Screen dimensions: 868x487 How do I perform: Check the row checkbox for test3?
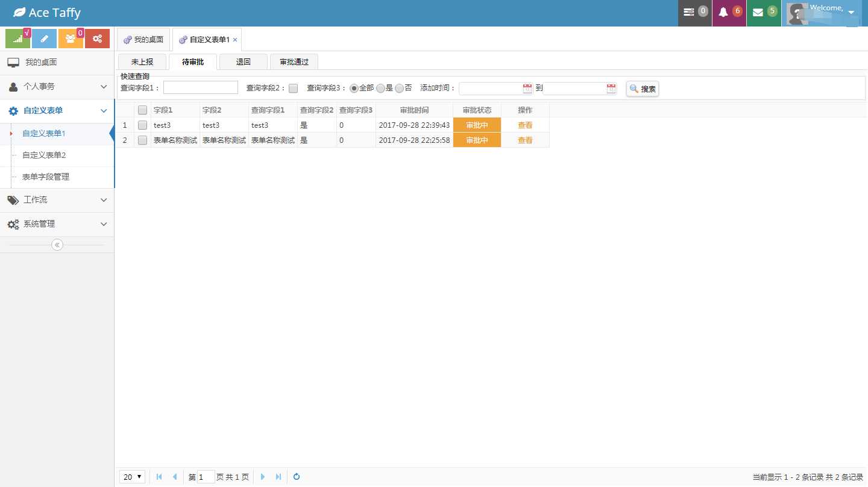point(142,125)
